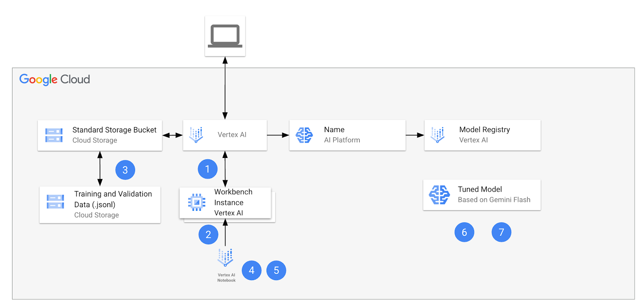Click Vertex AI subtitle under Model Registry

point(473,140)
